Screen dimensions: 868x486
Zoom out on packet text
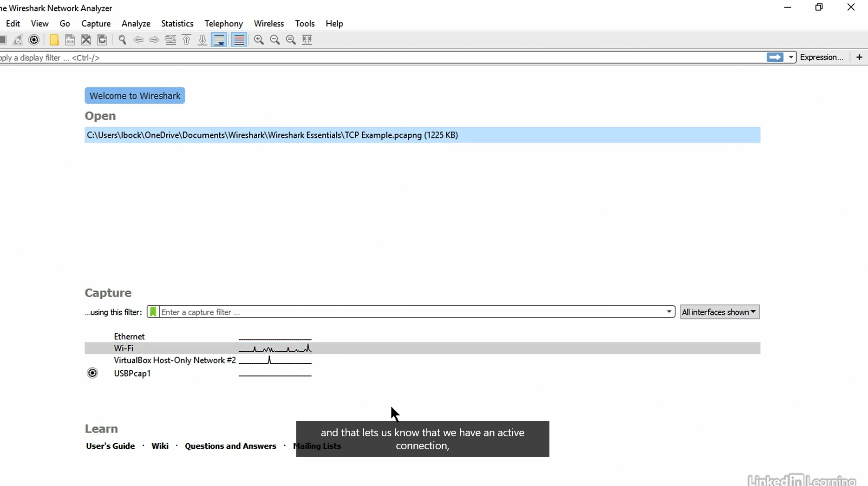[275, 40]
